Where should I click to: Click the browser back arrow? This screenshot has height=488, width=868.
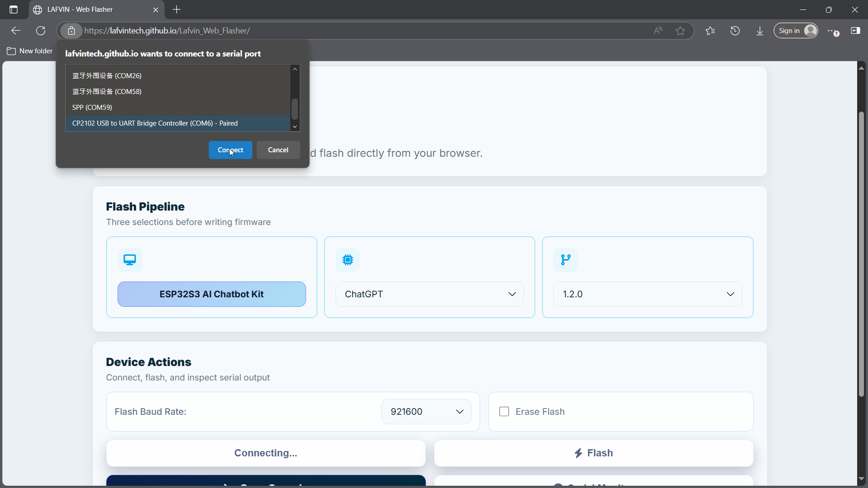point(16,31)
